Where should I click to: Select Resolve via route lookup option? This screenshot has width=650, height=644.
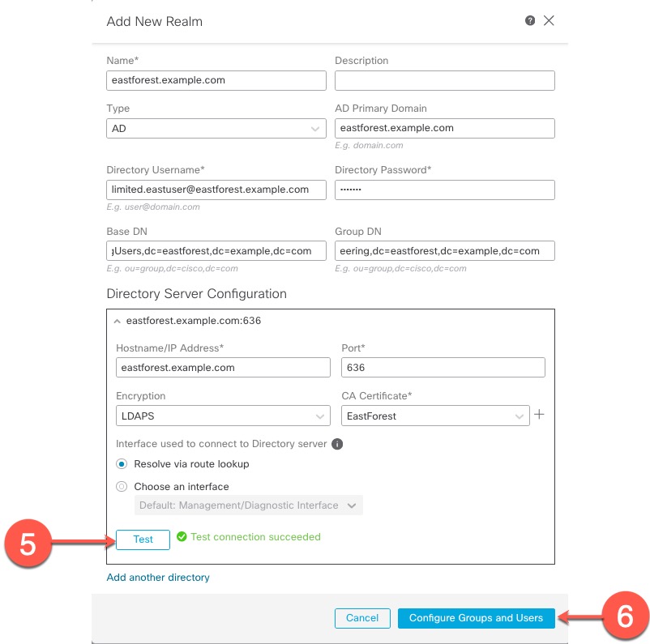point(122,464)
